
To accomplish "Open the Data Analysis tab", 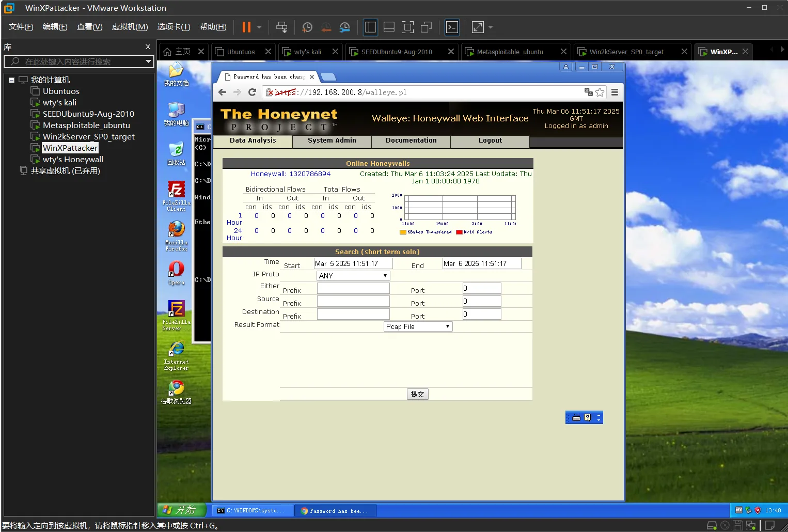I will point(253,140).
